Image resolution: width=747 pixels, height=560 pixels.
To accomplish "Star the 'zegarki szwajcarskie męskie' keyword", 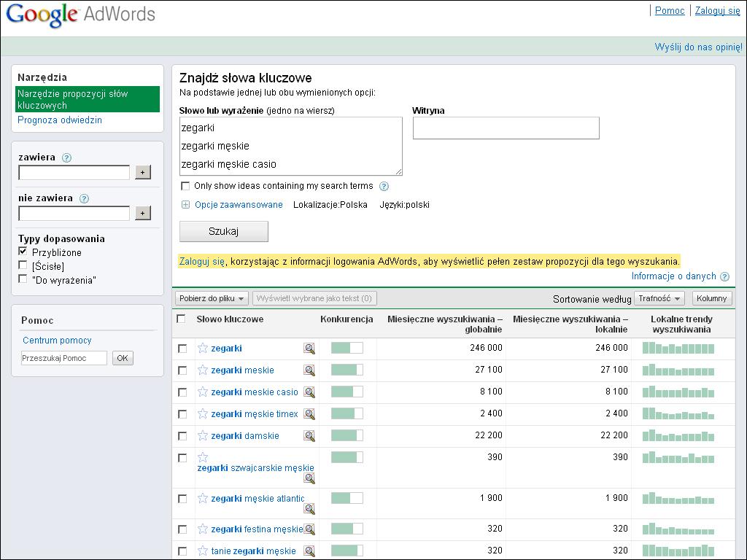I will pos(203,458).
